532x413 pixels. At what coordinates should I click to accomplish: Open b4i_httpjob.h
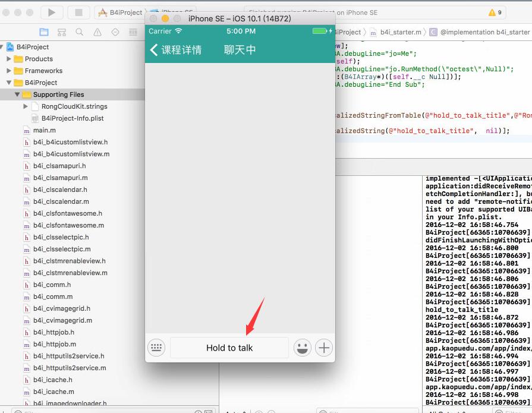click(53, 332)
